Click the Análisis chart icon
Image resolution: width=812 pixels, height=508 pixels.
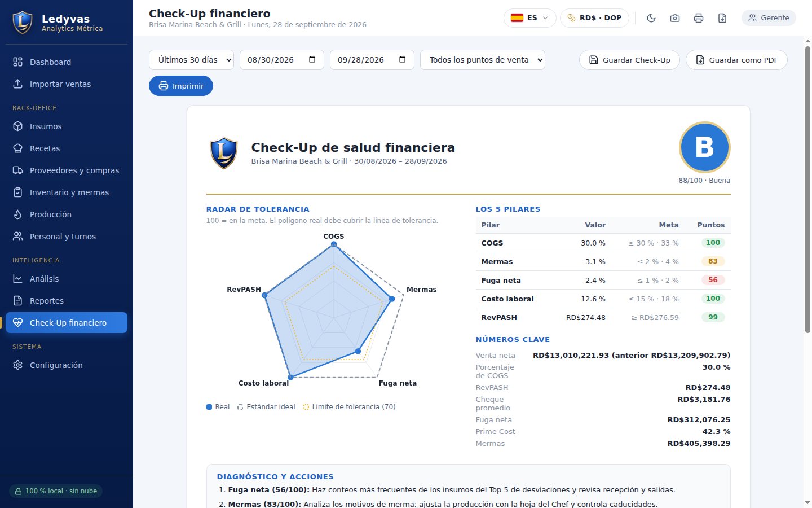18,279
